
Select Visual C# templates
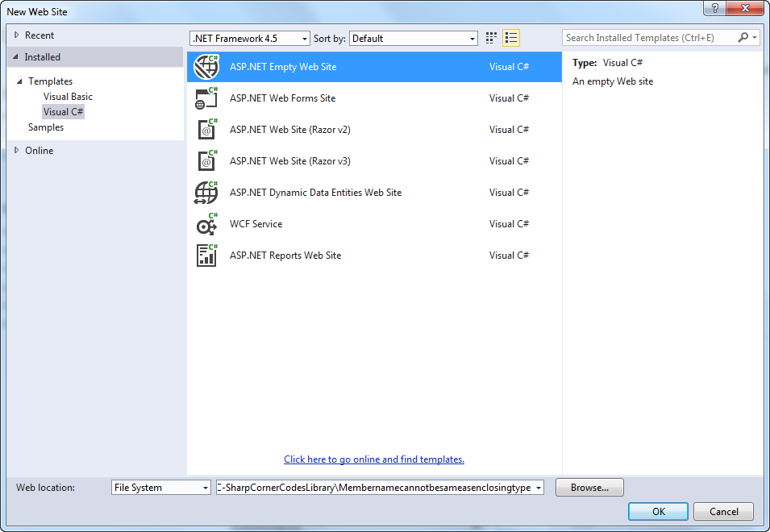pos(64,112)
